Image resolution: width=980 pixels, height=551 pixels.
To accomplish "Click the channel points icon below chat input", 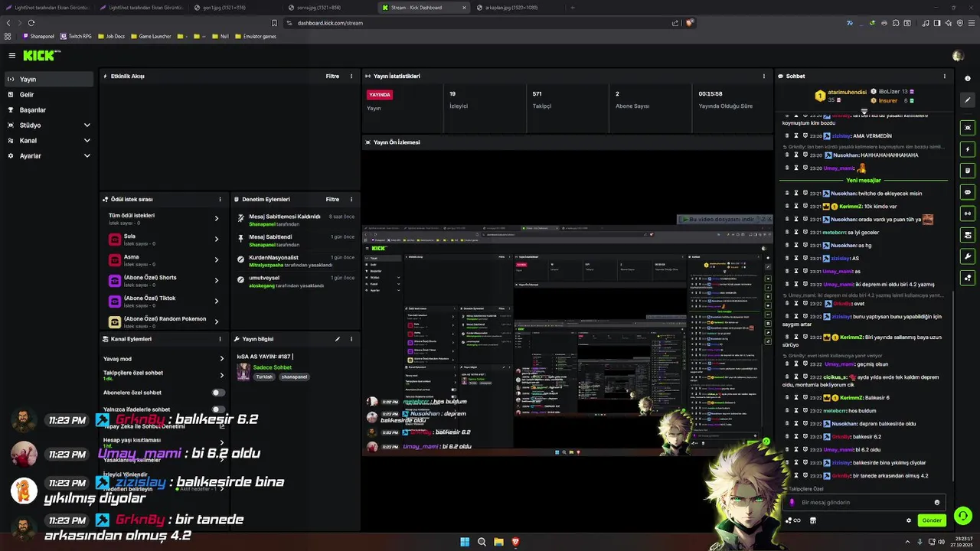I will (x=793, y=520).
